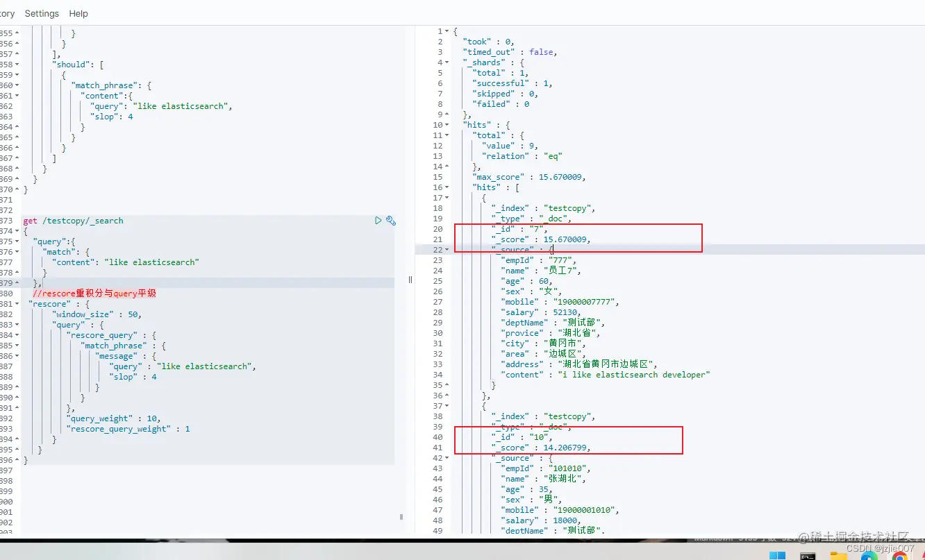The height and width of the screenshot is (560, 925).
Task: Fold the "_shards" object in the response
Action: point(447,62)
